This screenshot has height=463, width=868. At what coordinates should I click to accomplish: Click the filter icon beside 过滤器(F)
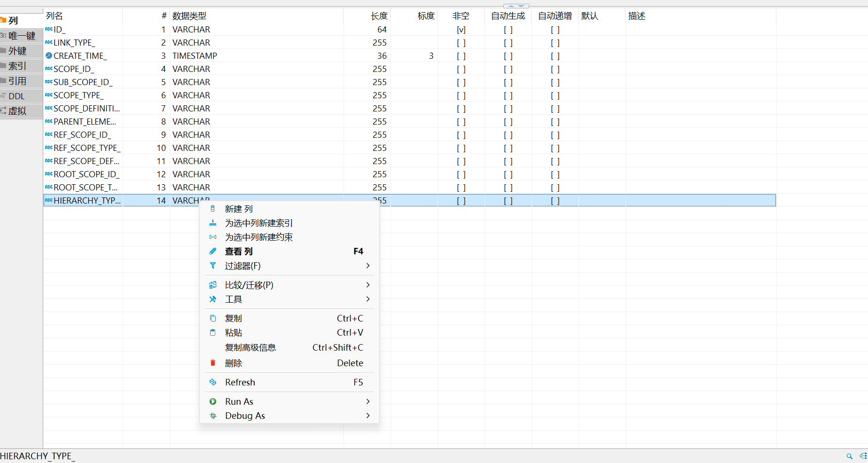pos(213,266)
